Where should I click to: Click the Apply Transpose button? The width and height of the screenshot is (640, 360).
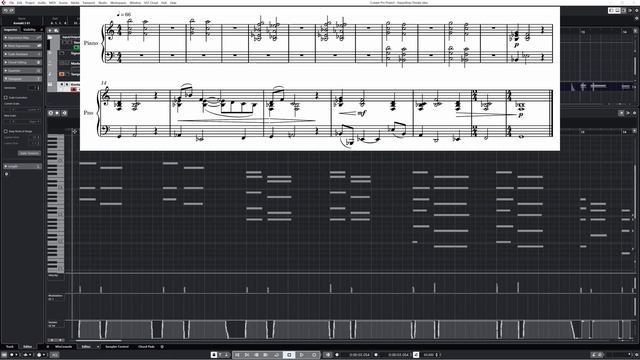click(29, 153)
